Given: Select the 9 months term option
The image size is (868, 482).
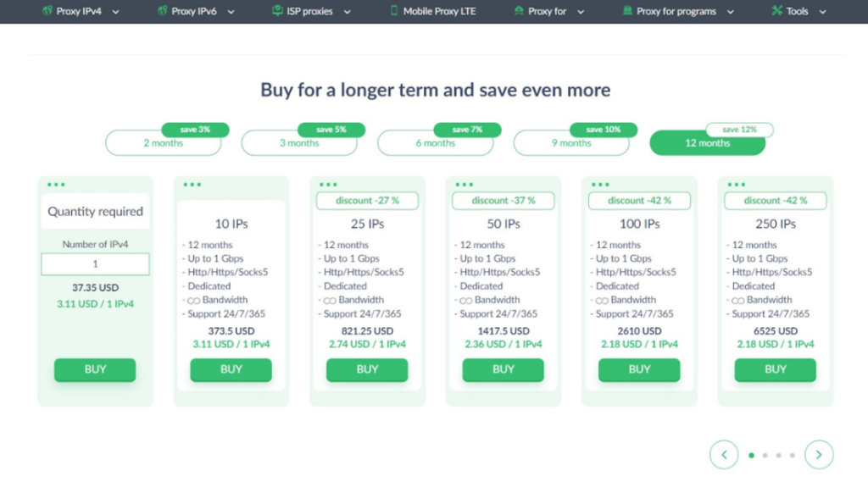Looking at the screenshot, I should pyautogui.click(x=570, y=143).
